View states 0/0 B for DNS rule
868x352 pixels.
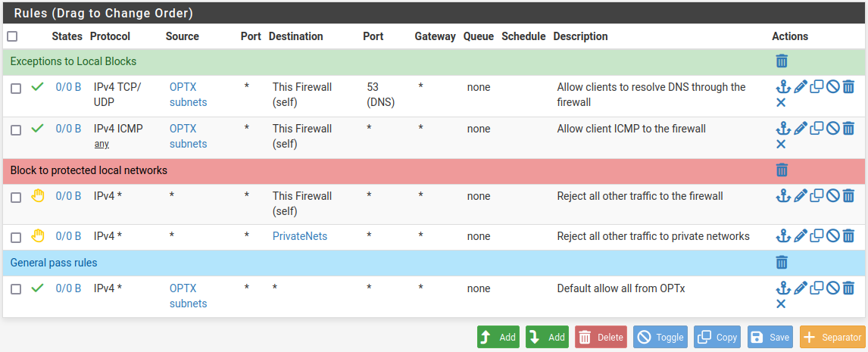tap(68, 87)
